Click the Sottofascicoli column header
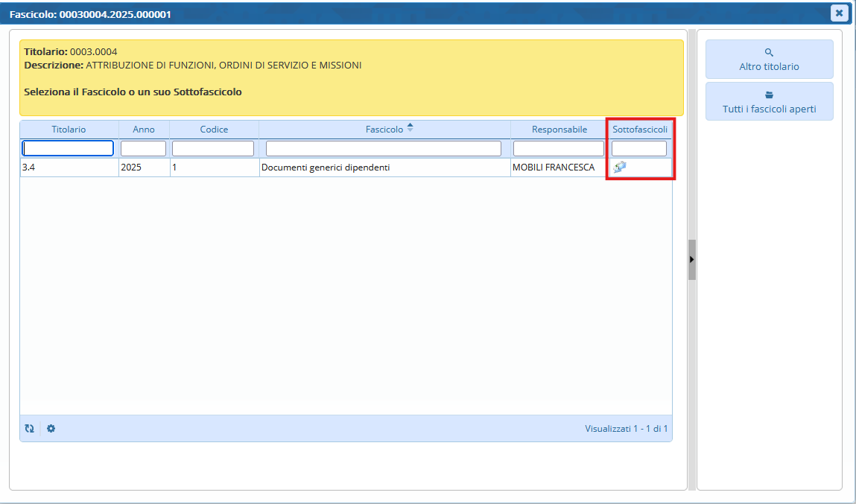This screenshot has height=504, width=856. click(x=639, y=130)
